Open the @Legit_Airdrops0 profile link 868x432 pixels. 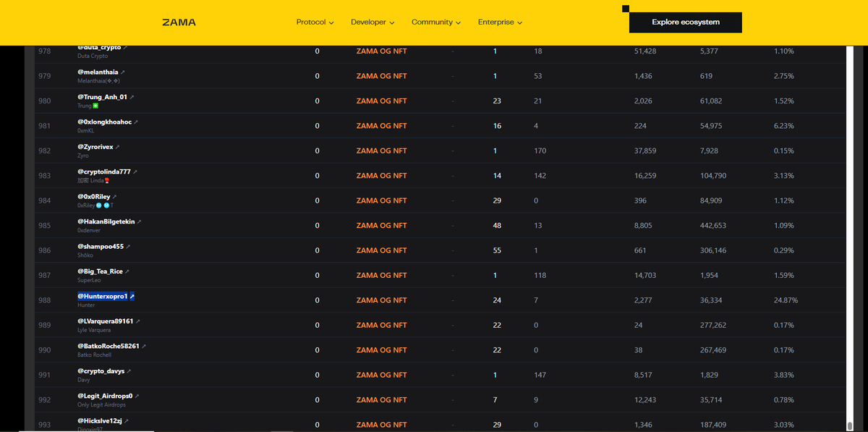[x=105, y=396]
